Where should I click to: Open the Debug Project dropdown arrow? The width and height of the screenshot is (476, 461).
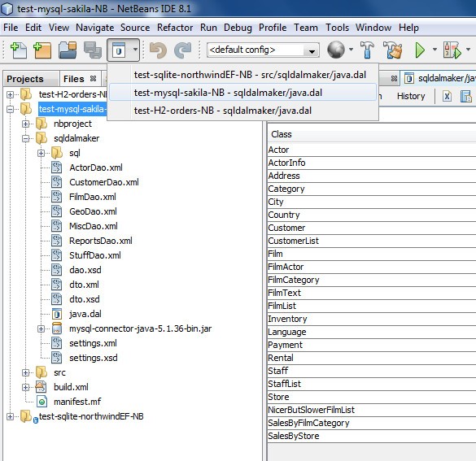pos(468,49)
